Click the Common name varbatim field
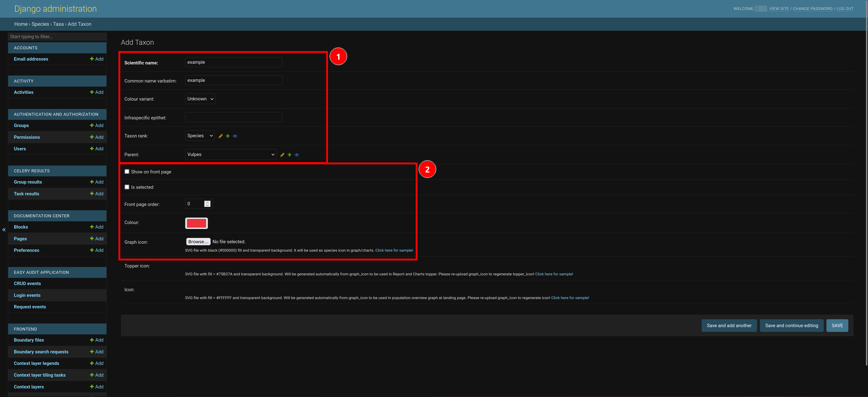This screenshot has width=868, height=397. [x=234, y=80]
